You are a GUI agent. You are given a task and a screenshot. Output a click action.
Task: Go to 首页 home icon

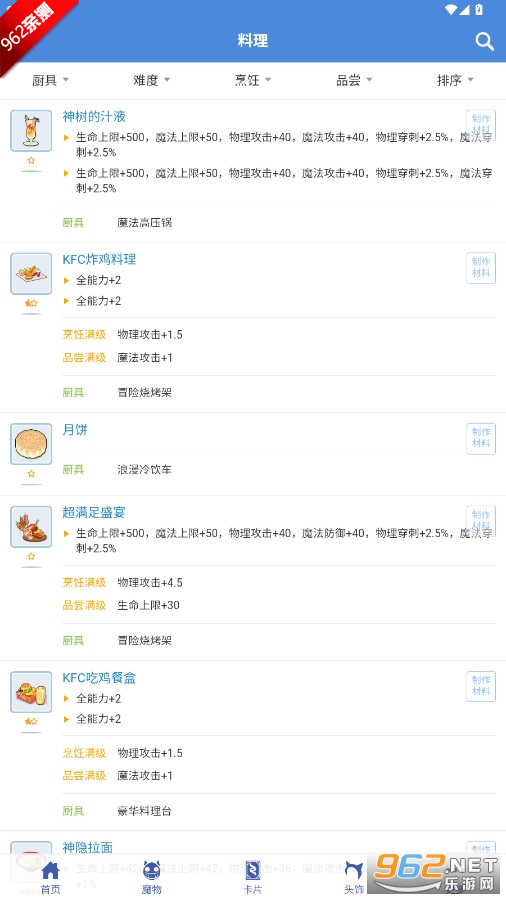50,877
